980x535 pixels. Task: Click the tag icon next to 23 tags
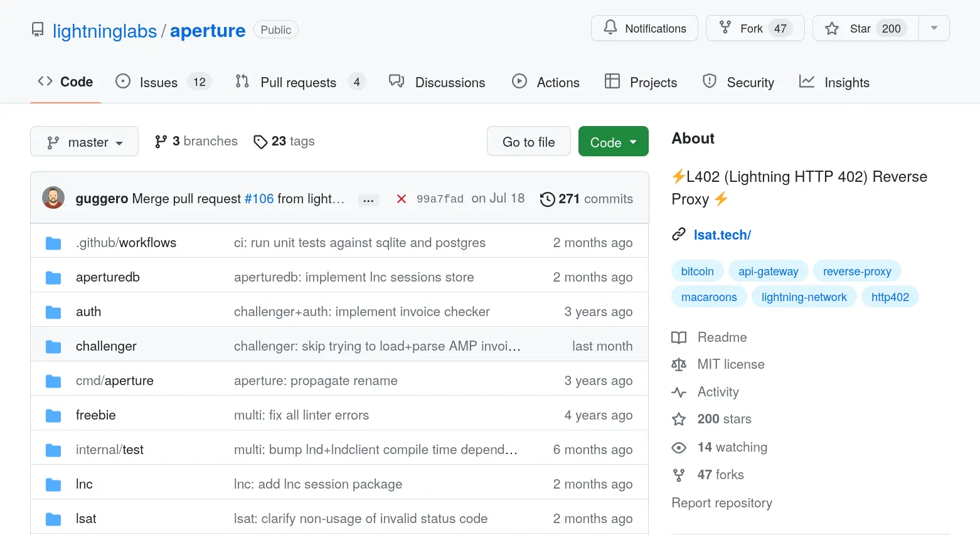click(x=260, y=142)
